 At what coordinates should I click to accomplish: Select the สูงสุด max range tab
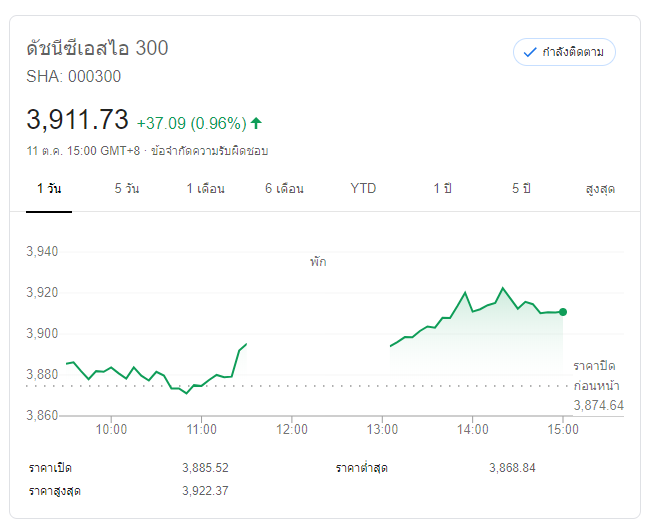point(600,188)
